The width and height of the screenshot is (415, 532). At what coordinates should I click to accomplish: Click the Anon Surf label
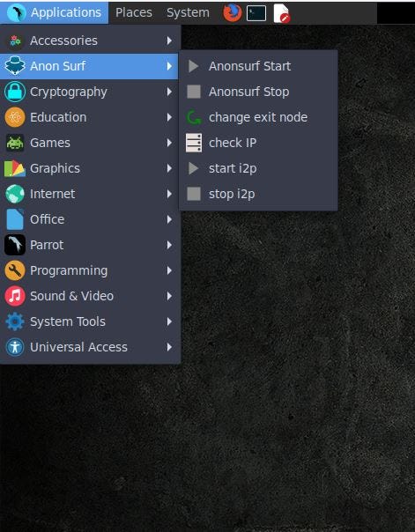point(57,66)
